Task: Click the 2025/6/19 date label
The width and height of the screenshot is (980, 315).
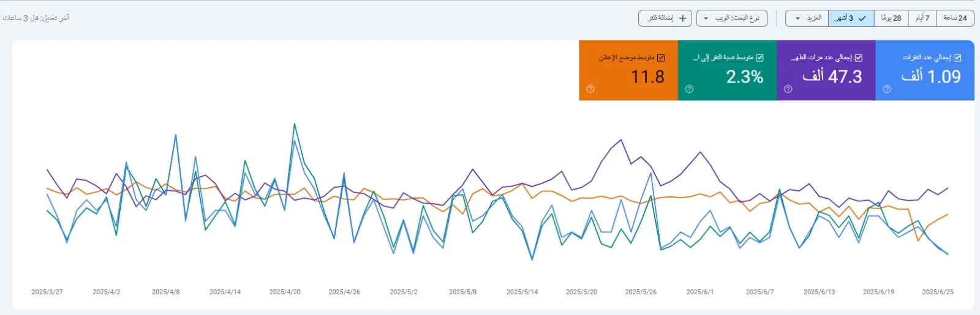Action: click(x=878, y=292)
